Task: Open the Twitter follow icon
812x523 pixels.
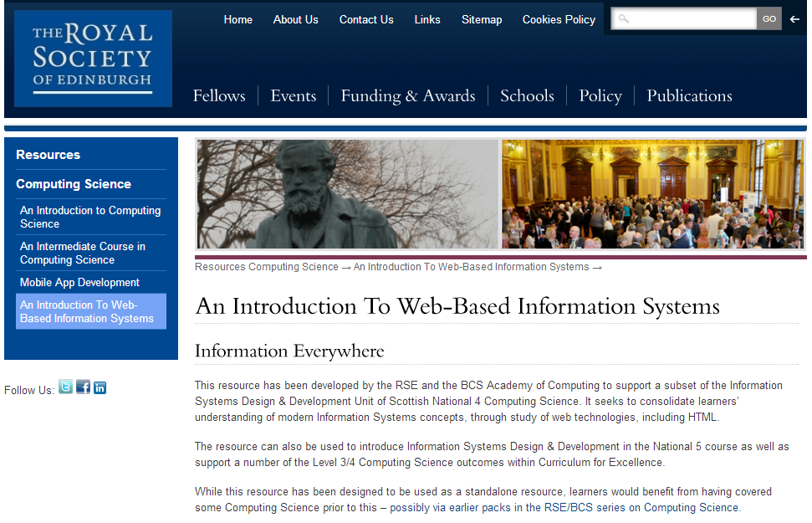Action: [x=65, y=387]
